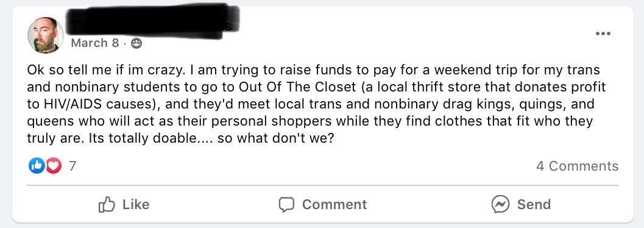
Task: Click the red heart reaction icon
Action: click(x=54, y=166)
